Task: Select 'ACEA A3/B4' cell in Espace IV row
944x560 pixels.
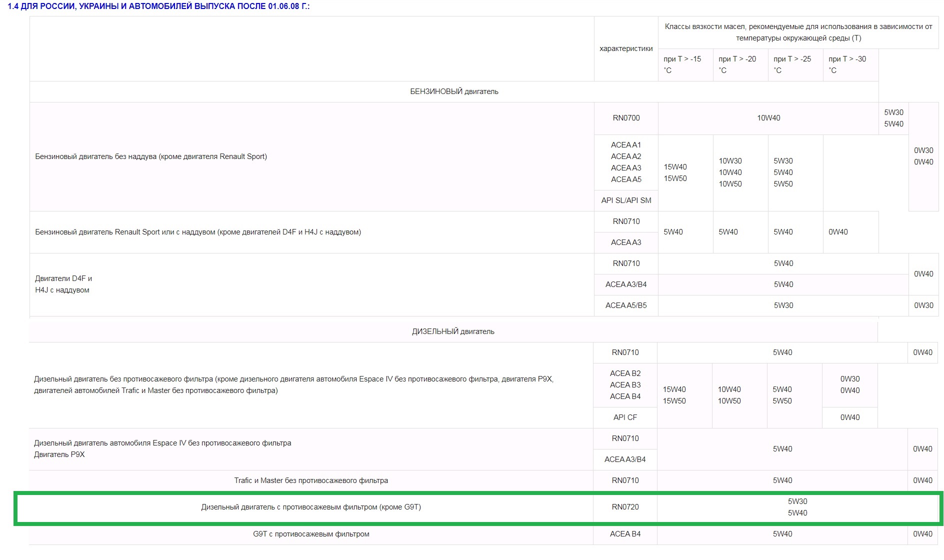Action: [625, 459]
